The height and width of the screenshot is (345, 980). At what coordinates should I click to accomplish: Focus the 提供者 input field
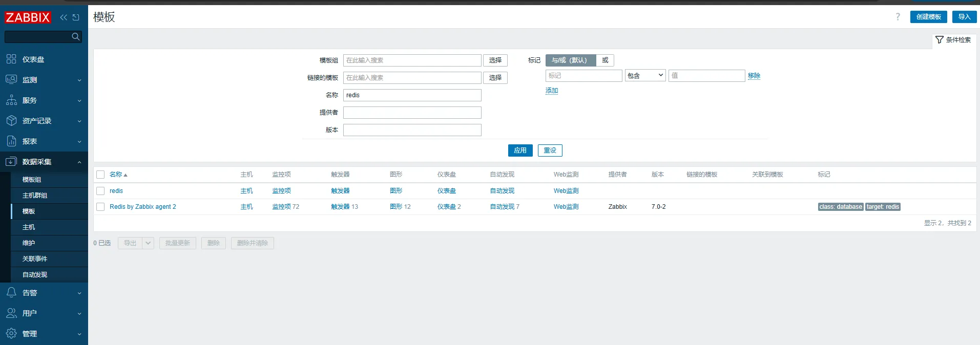(x=412, y=113)
